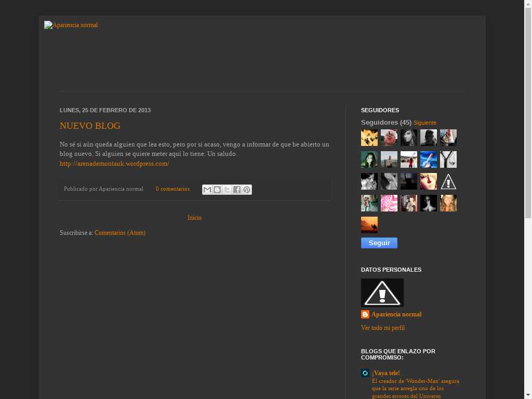Click the large warning profile picture
Screen dimensions: 532x399
click(382, 292)
